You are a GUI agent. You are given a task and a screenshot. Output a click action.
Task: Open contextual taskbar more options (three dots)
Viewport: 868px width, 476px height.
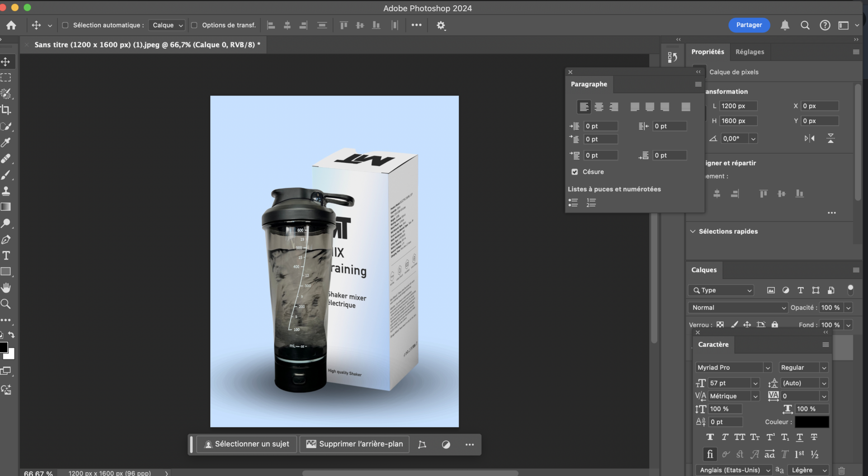coord(470,445)
